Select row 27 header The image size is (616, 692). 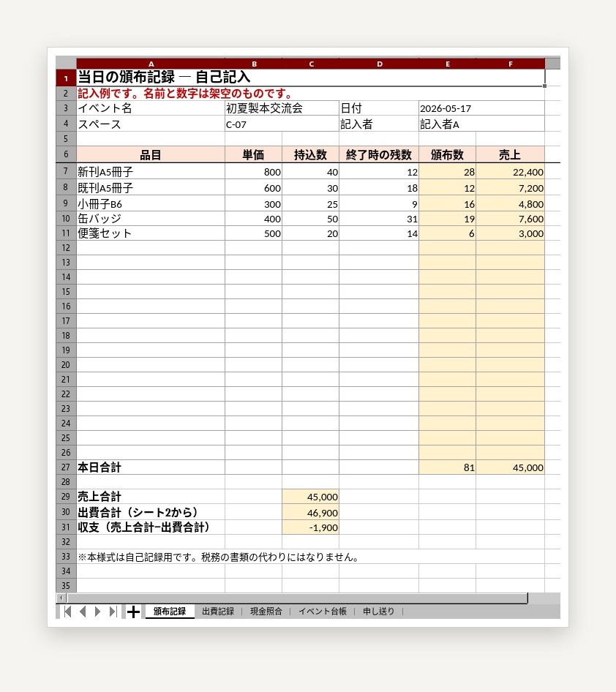click(66, 467)
